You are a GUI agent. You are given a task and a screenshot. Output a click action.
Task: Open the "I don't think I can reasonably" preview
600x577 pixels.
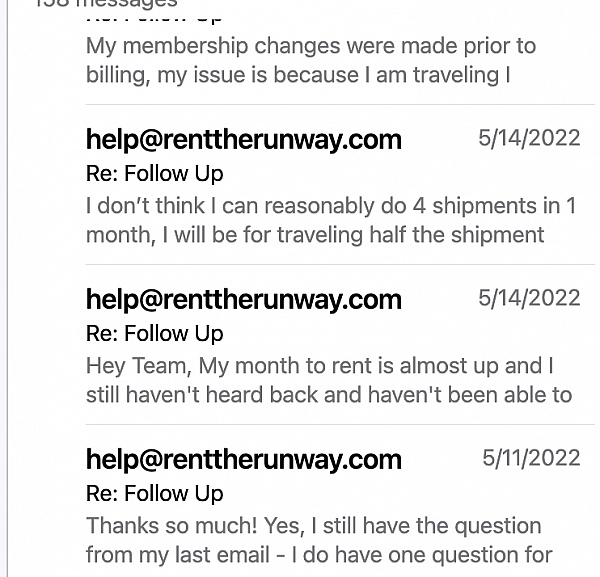(x=330, y=206)
